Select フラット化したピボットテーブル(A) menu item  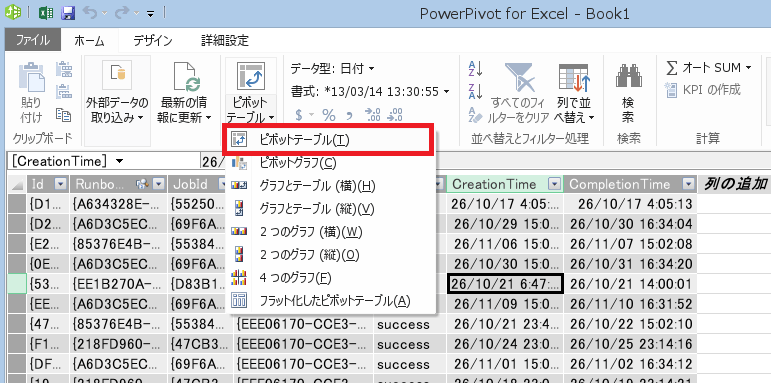pyautogui.click(x=330, y=300)
